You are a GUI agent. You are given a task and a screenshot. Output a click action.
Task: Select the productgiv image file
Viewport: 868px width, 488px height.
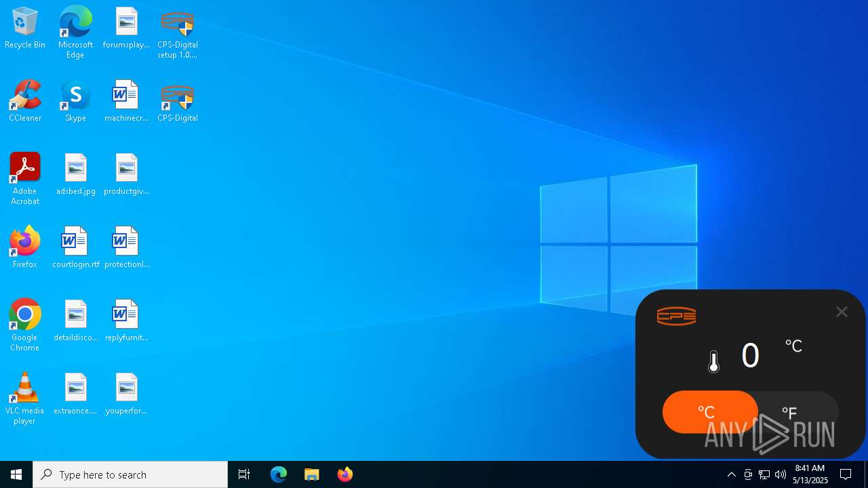(126, 175)
